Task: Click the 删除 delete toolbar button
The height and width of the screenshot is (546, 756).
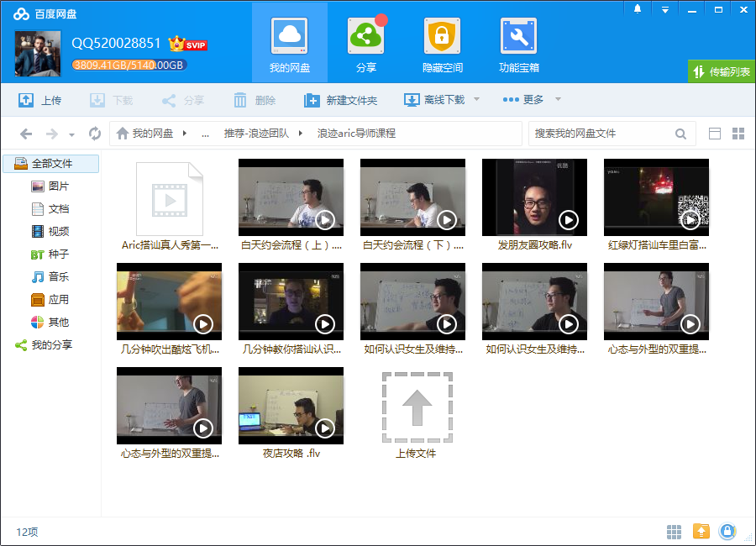Action: point(255,100)
